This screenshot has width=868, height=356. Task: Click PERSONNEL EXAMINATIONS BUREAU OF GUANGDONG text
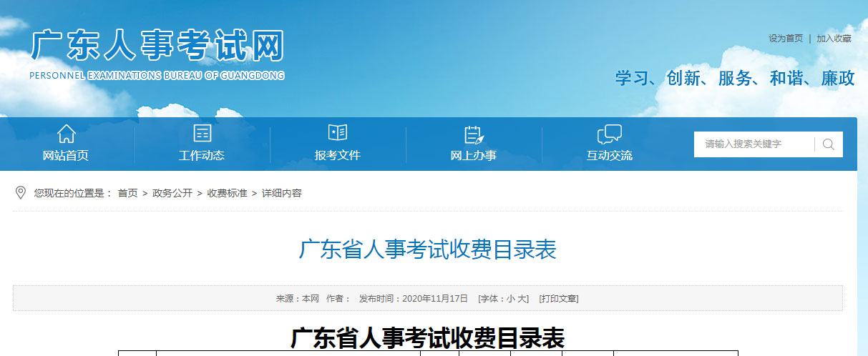[157, 76]
